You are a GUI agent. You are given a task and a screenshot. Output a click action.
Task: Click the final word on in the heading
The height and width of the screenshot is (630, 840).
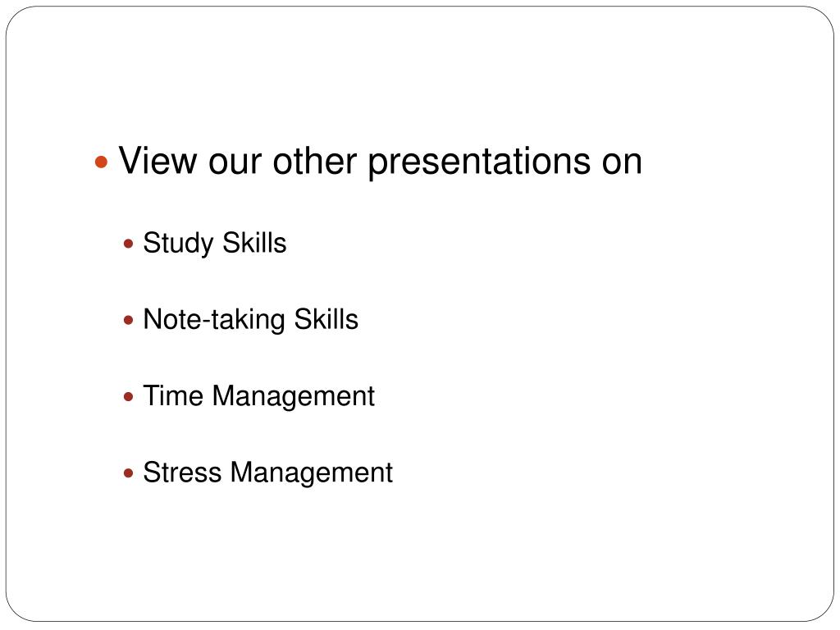[622, 163]
